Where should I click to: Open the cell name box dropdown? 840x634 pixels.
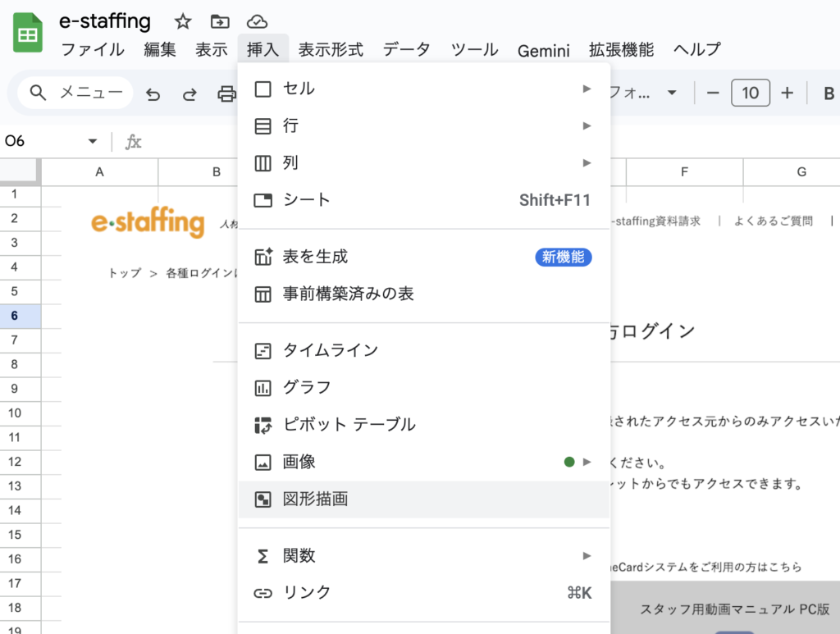click(93, 141)
